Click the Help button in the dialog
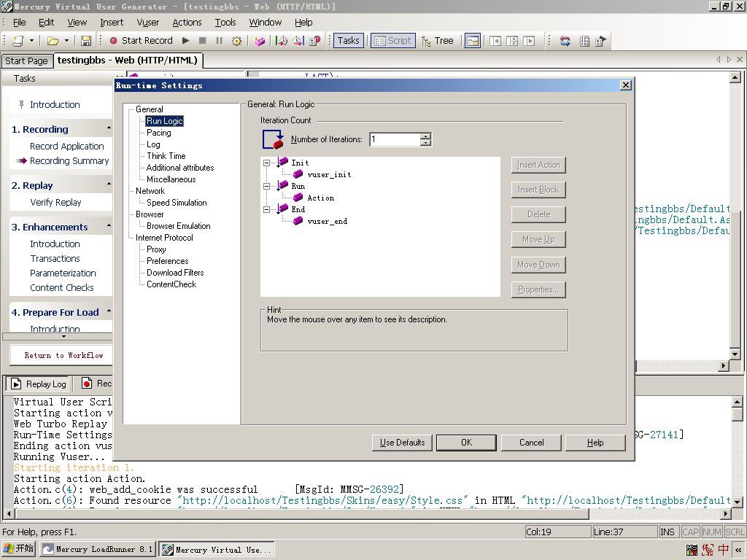The width and height of the screenshot is (747, 560). pos(595,443)
